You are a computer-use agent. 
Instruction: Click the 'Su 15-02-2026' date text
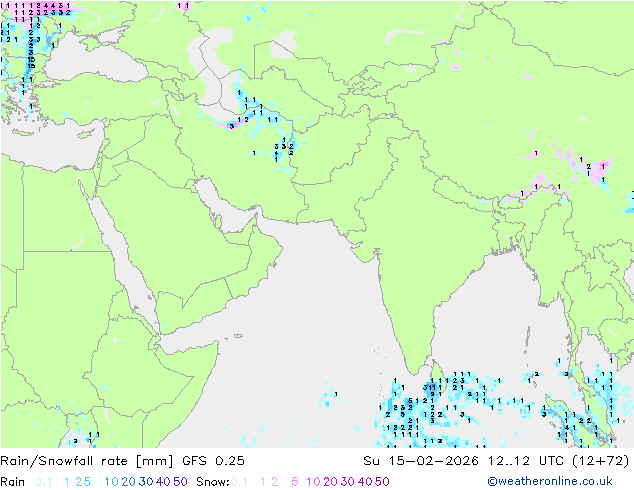pyautogui.click(x=421, y=460)
